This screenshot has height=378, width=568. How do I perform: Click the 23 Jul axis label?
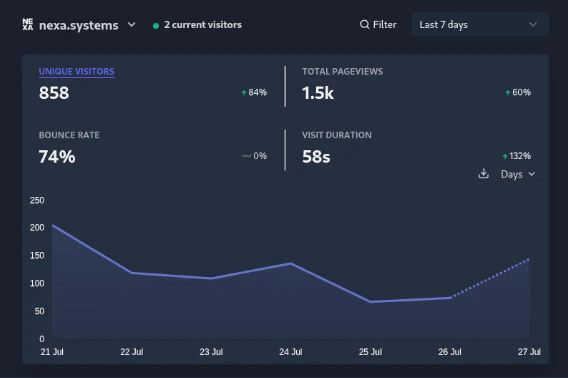(x=211, y=352)
